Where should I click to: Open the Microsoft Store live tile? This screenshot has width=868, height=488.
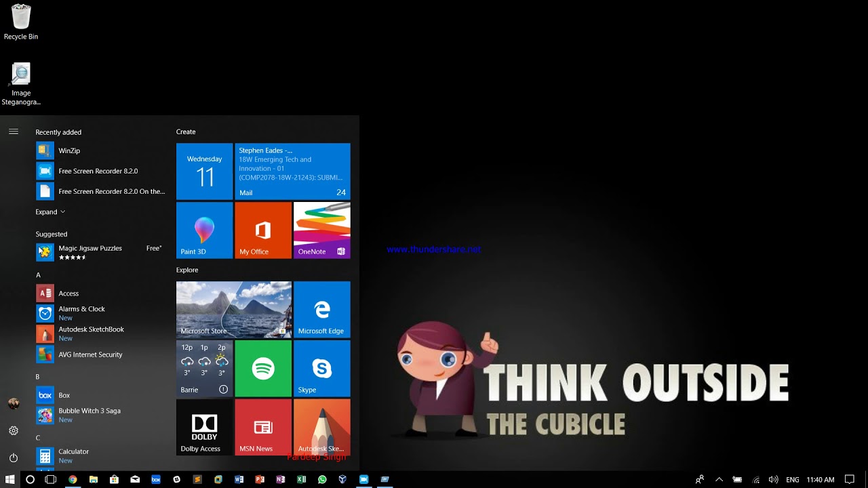point(234,310)
